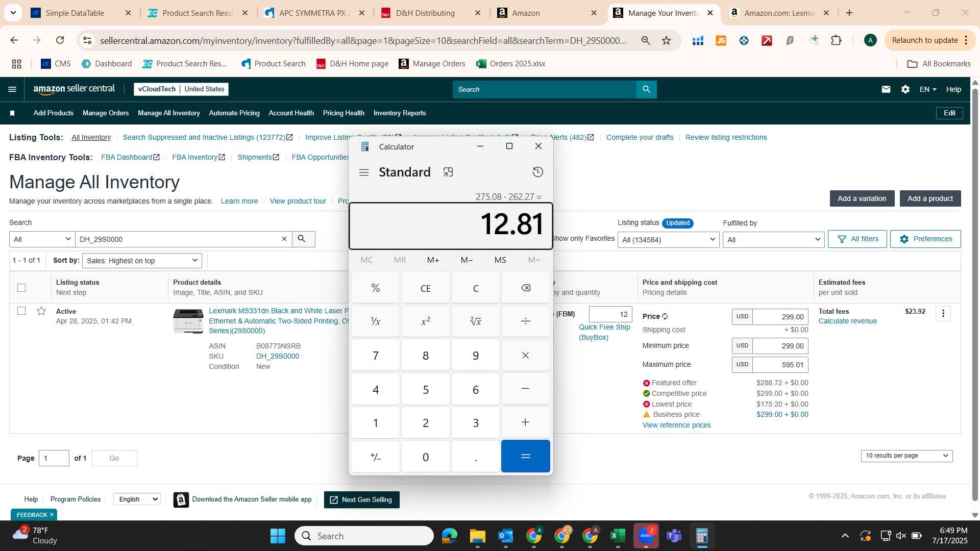Open the search field type dropdown 'All'

(x=42, y=239)
